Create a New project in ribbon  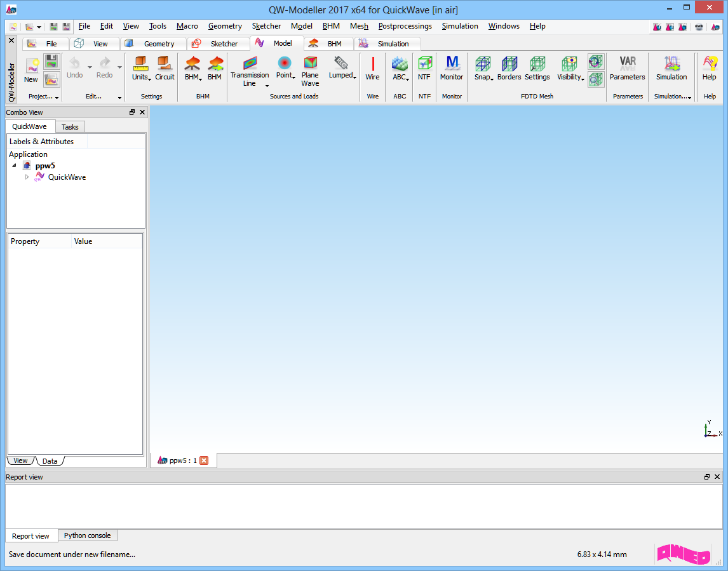[32, 71]
